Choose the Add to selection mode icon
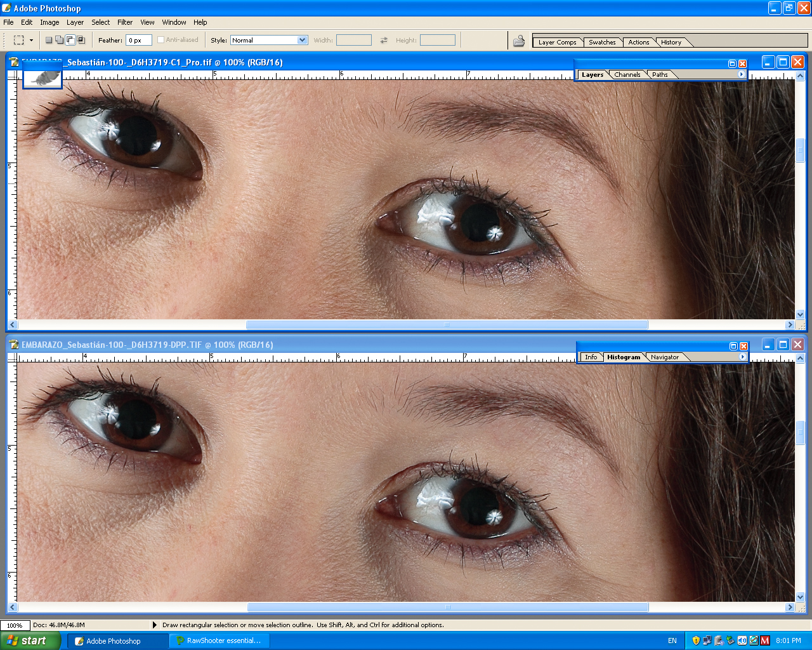This screenshot has height=650, width=812. (60, 40)
